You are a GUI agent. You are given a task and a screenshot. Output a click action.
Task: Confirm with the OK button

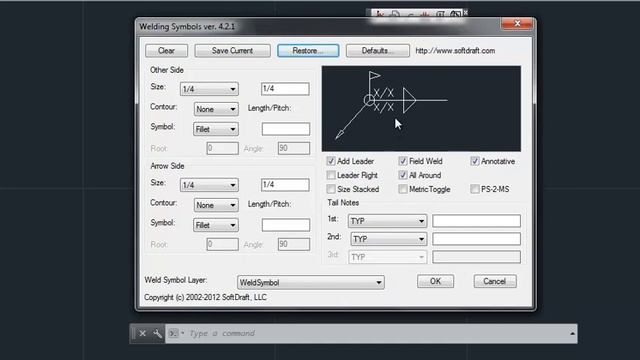[435, 281]
